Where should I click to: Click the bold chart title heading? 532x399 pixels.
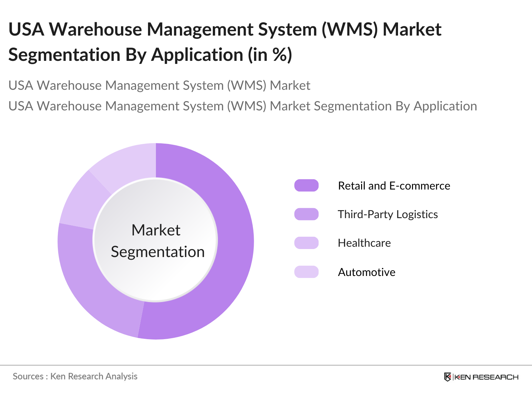point(224,42)
